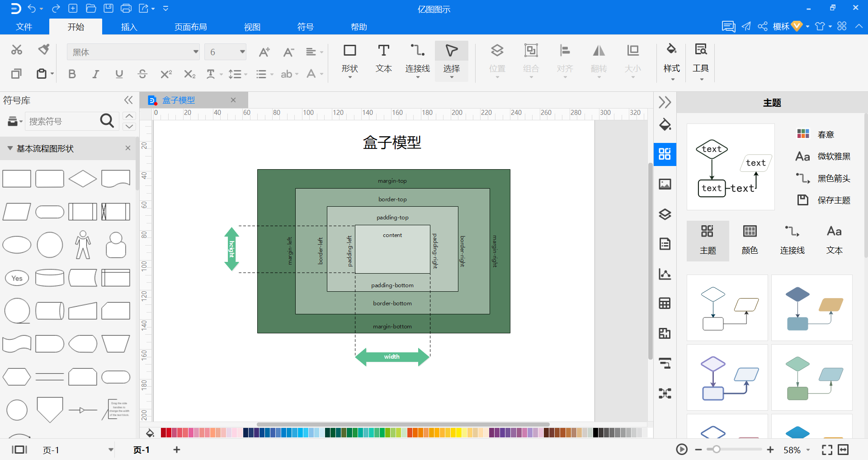The height and width of the screenshot is (460, 868).
Task: Toggle Bold formatting
Action: point(72,74)
